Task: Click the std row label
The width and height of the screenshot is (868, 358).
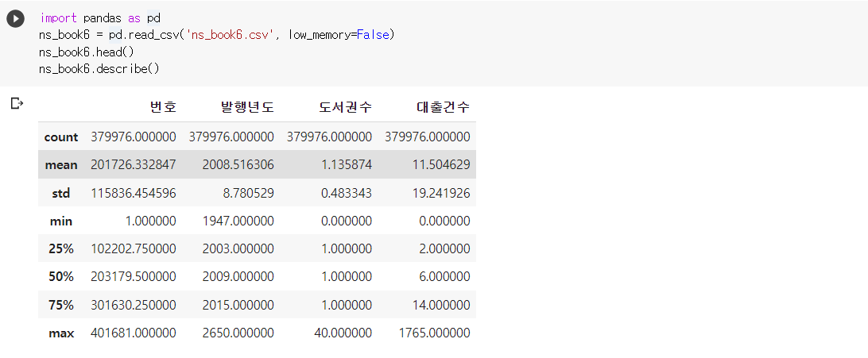Action: click(61, 193)
